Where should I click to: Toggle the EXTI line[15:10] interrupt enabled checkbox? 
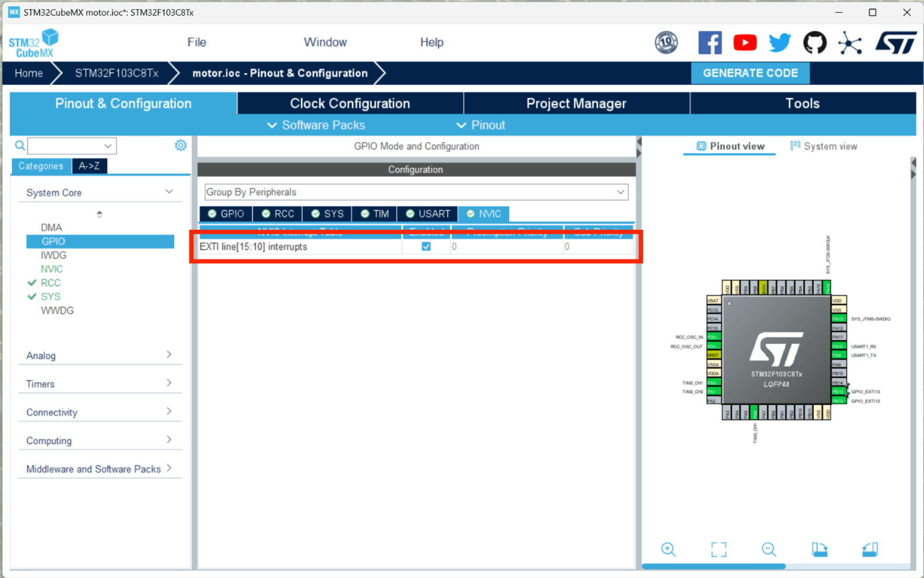[x=426, y=246]
